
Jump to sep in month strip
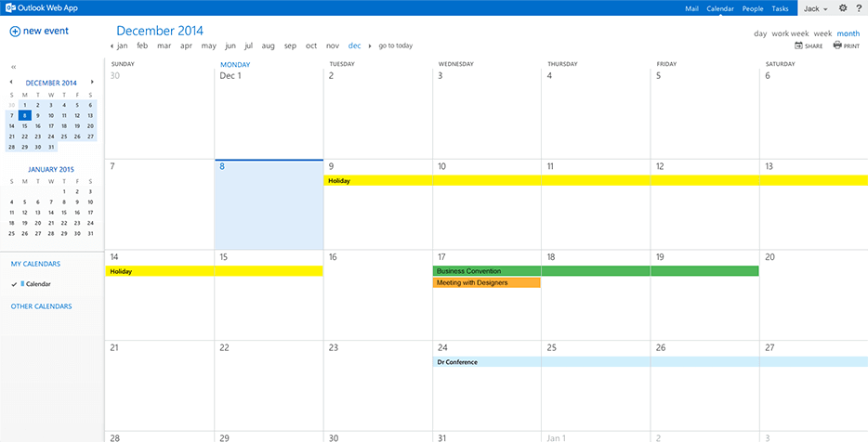(290, 45)
